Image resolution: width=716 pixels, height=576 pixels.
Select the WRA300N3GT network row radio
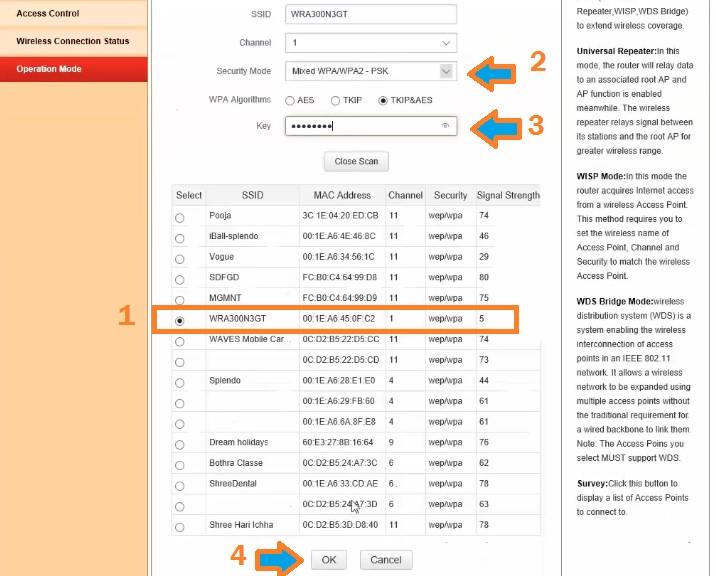(x=180, y=321)
